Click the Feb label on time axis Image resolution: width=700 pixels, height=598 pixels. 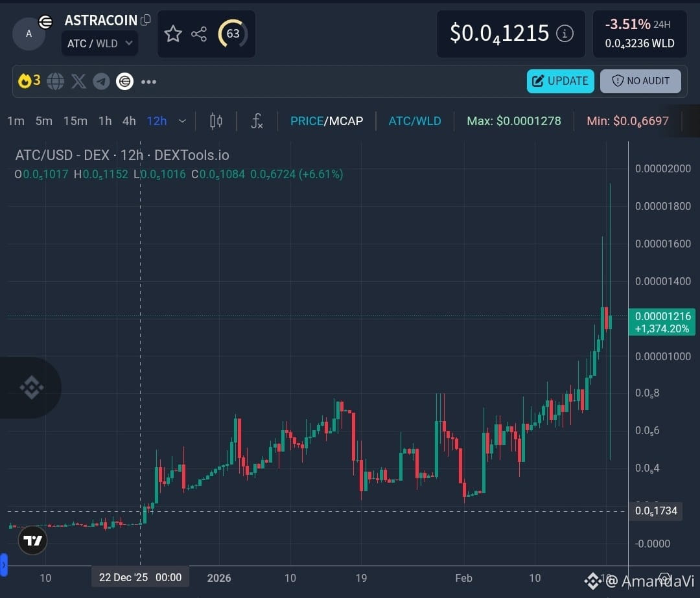pyautogui.click(x=463, y=578)
